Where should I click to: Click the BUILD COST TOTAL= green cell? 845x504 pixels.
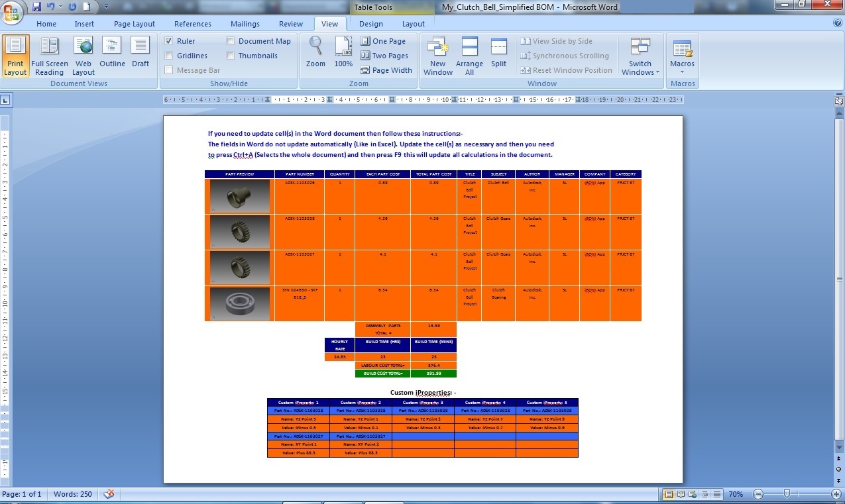coord(382,374)
